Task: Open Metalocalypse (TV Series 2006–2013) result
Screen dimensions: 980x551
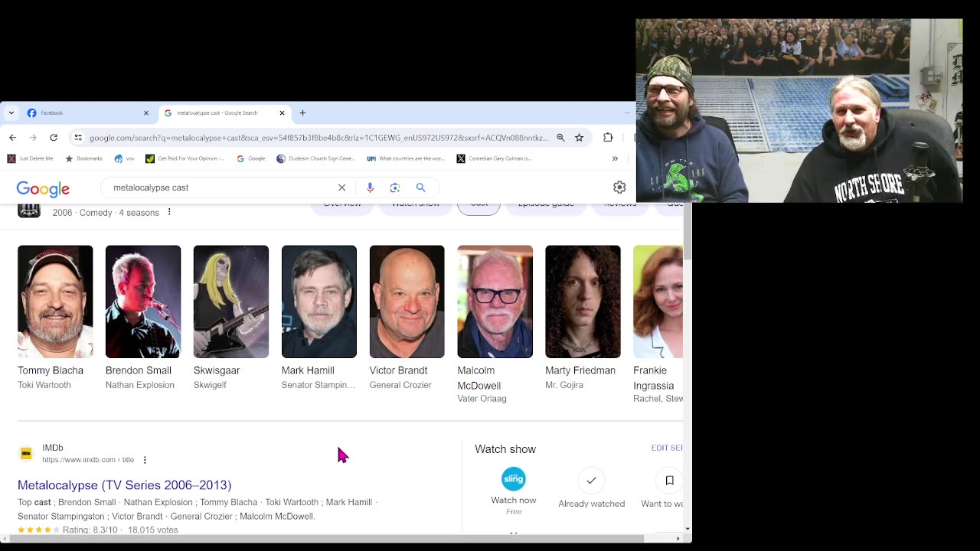Action: pyautogui.click(x=124, y=485)
